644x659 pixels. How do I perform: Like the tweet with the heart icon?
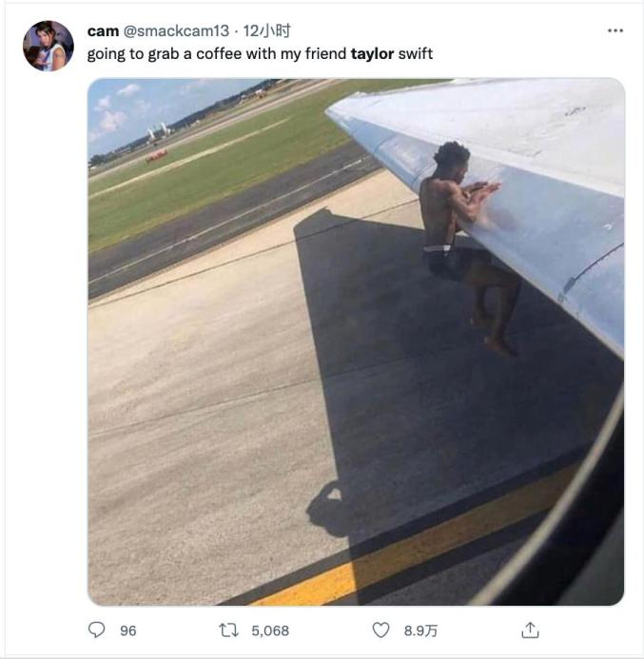381,630
